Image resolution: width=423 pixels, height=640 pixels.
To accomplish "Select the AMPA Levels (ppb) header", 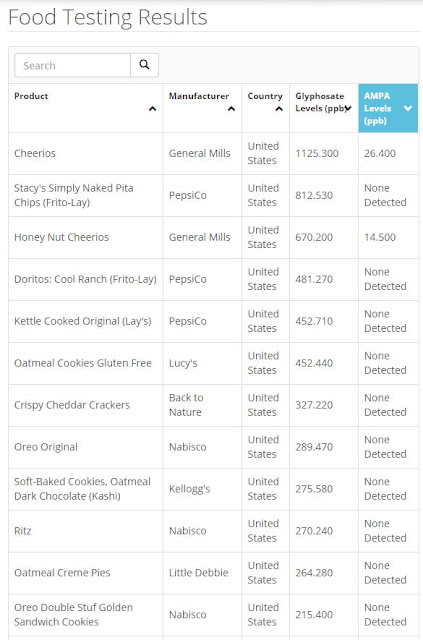I will click(388, 108).
